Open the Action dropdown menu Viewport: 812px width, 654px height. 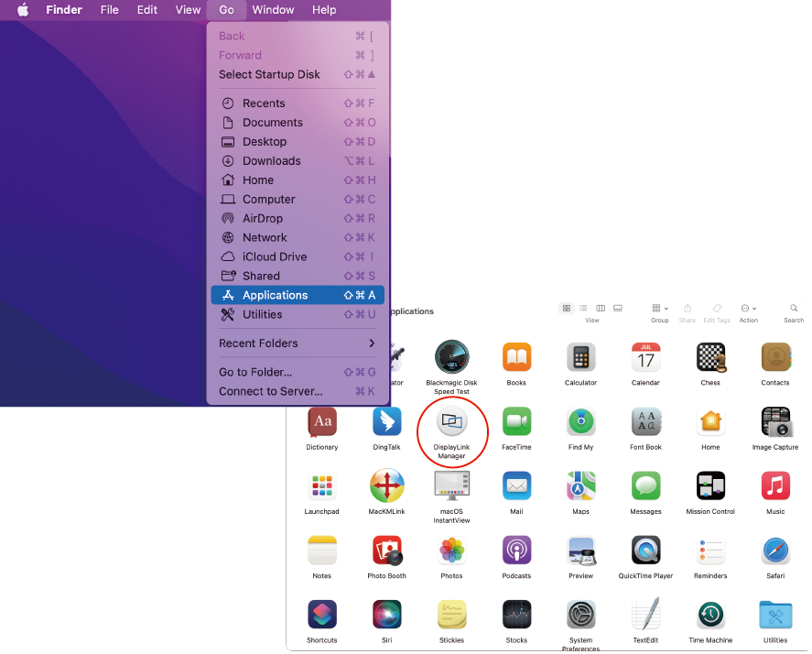[748, 309]
